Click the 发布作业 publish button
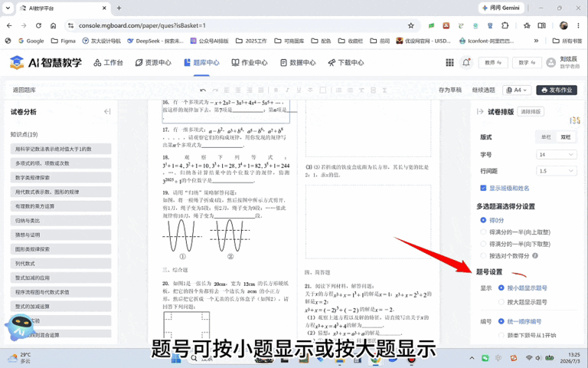Screen dimensions: 588x368 (x=557, y=90)
